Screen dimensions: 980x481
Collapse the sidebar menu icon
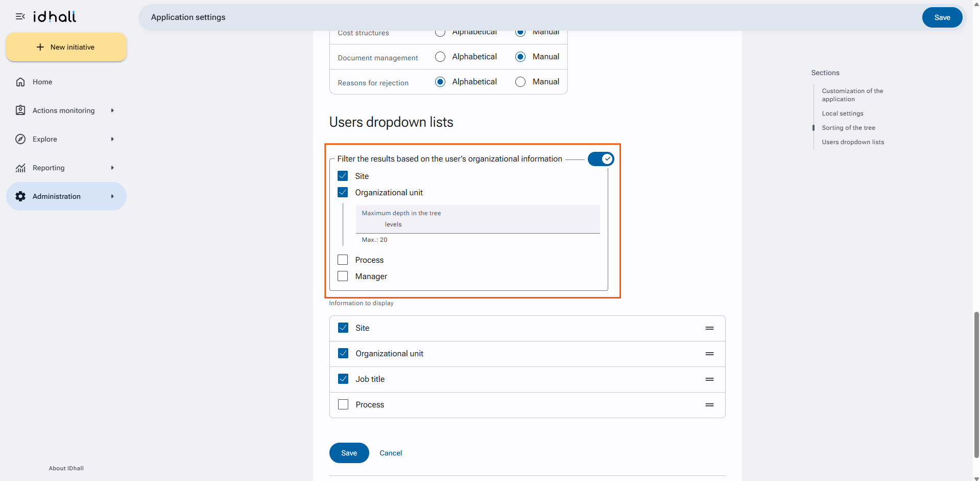tap(20, 17)
